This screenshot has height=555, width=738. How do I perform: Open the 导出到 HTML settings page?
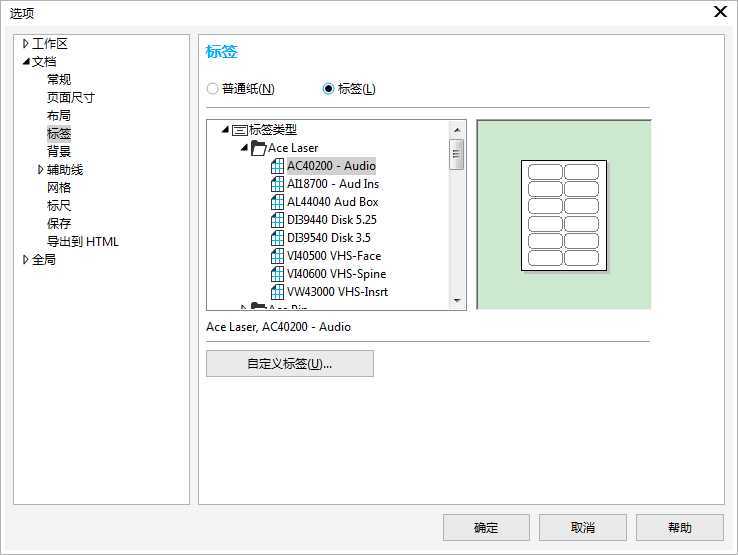pyautogui.click(x=82, y=242)
